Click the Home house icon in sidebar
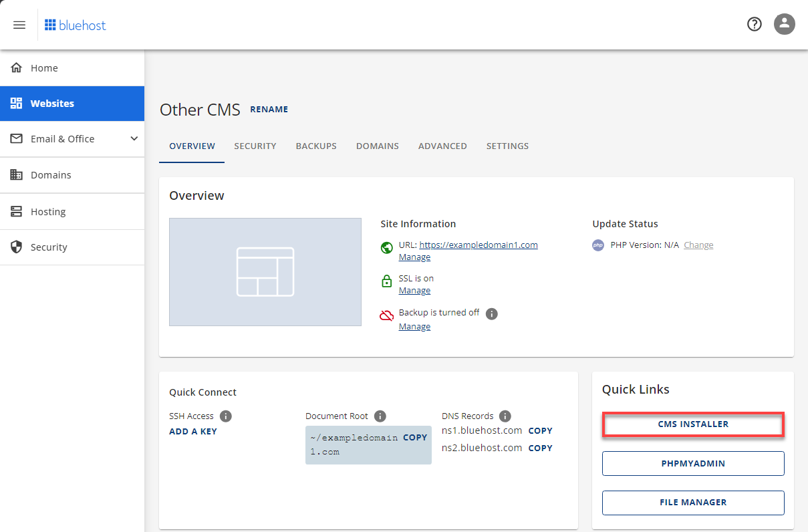808x532 pixels. [17, 68]
